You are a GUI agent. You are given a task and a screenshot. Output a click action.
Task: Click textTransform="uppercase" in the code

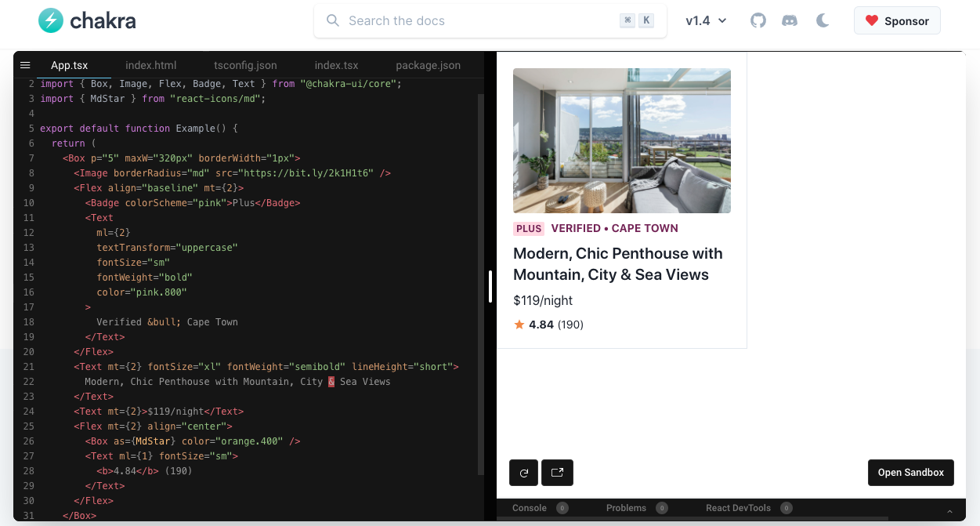168,248
